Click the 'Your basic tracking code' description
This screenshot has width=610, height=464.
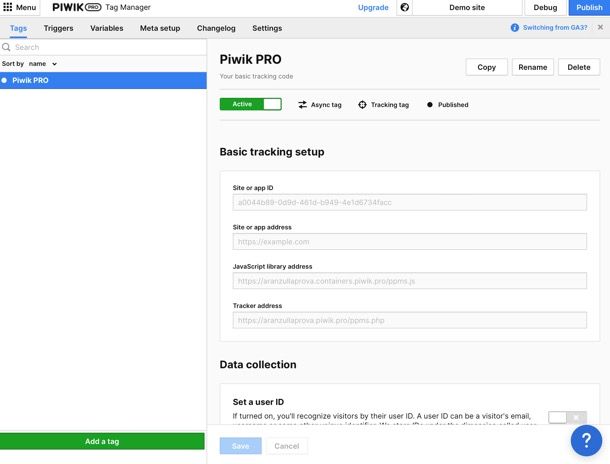pyautogui.click(x=256, y=76)
